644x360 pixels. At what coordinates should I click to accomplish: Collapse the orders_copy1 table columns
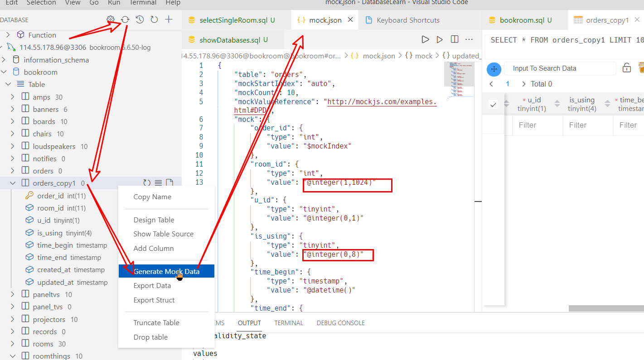tap(12, 183)
